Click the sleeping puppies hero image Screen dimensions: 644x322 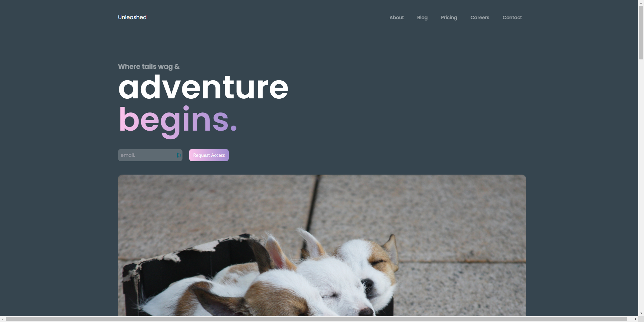click(x=322, y=245)
